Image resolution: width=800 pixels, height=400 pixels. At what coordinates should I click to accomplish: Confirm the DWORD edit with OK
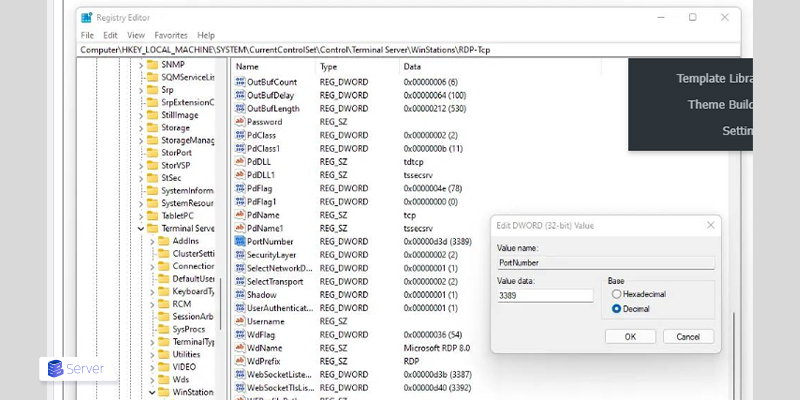[630, 337]
